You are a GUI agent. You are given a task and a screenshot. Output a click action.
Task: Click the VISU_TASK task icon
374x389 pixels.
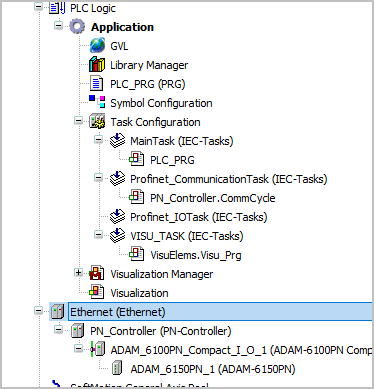(x=117, y=236)
